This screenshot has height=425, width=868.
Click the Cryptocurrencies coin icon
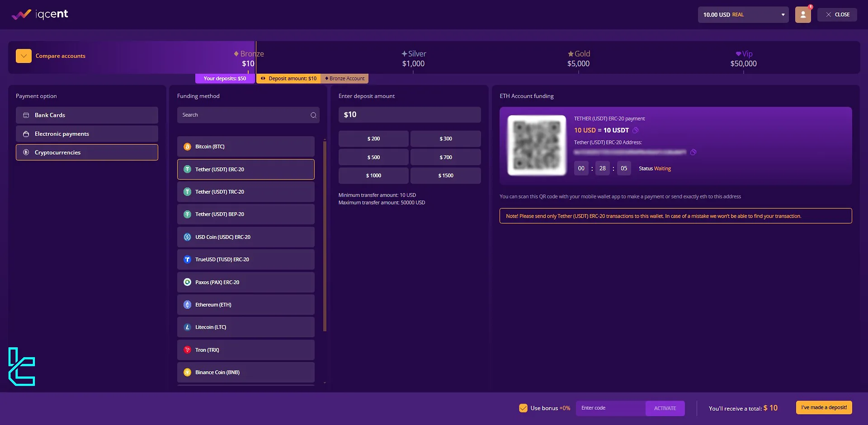pos(26,152)
